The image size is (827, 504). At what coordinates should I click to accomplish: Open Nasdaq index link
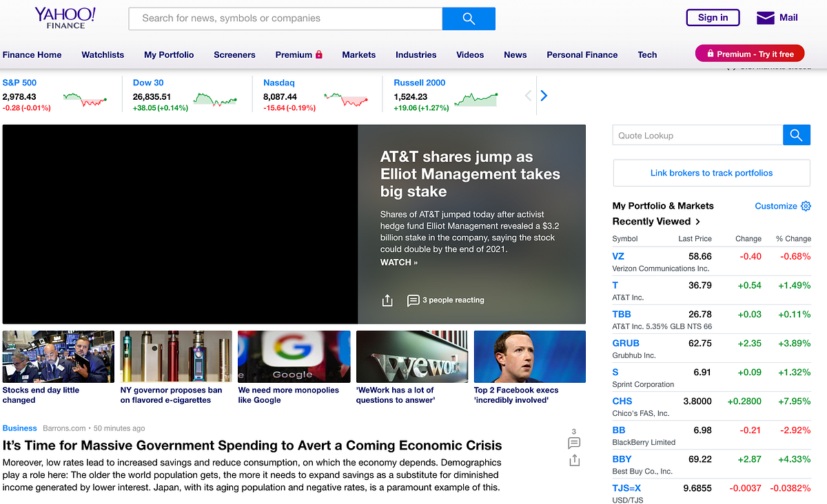pyautogui.click(x=278, y=83)
